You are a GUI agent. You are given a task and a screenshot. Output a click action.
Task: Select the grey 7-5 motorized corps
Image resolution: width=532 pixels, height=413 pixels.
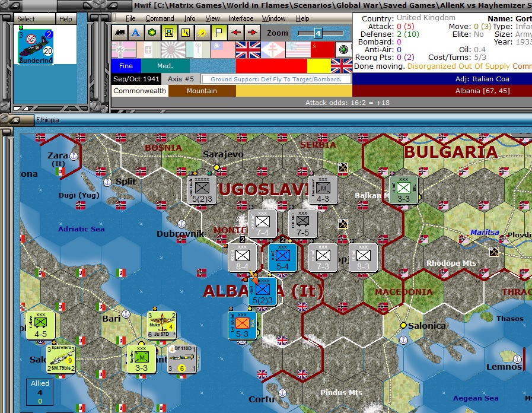click(302, 224)
